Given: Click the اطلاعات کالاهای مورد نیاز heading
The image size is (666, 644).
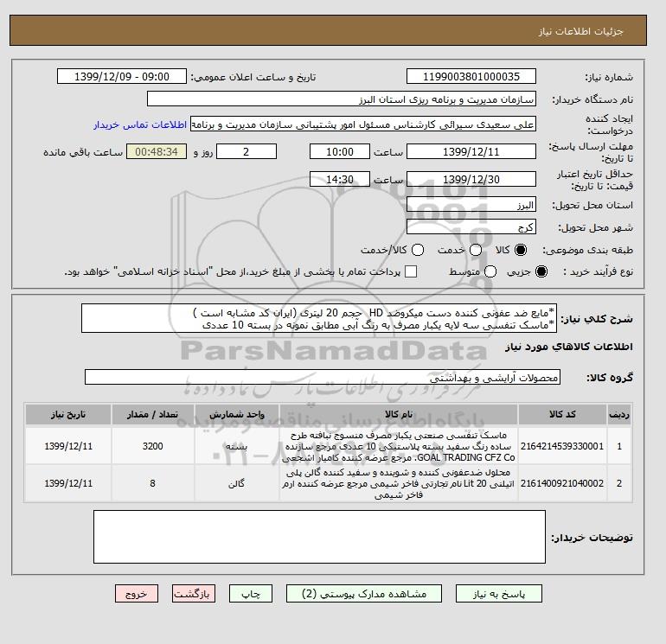Looking at the screenshot, I should click(x=569, y=347).
